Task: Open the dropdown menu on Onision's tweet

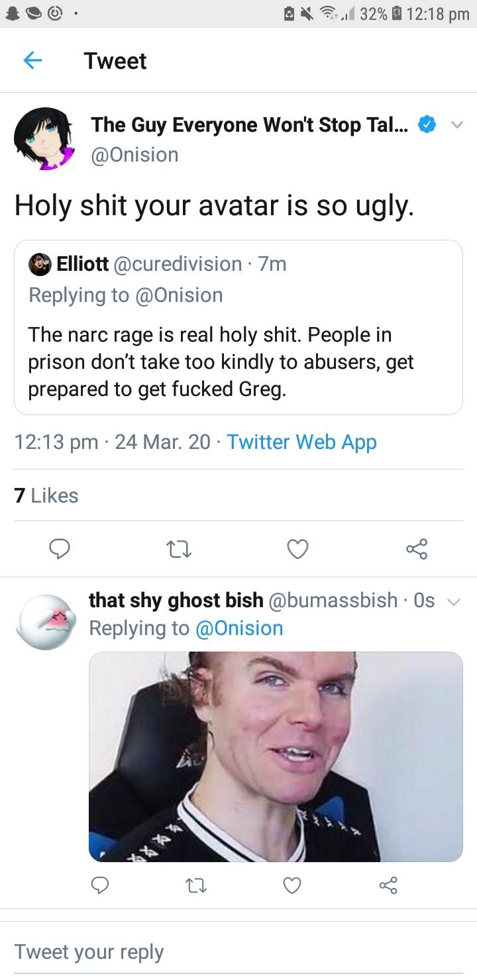Action: [x=457, y=124]
